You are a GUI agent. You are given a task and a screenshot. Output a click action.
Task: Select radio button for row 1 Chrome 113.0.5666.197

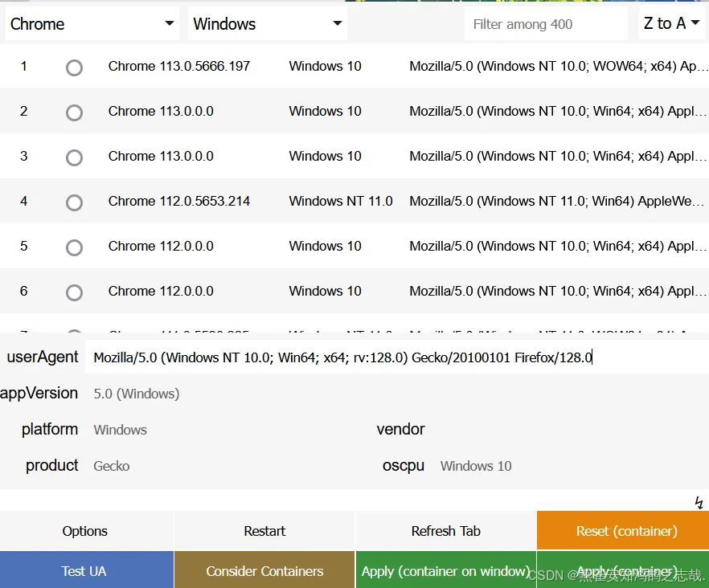[74, 67]
